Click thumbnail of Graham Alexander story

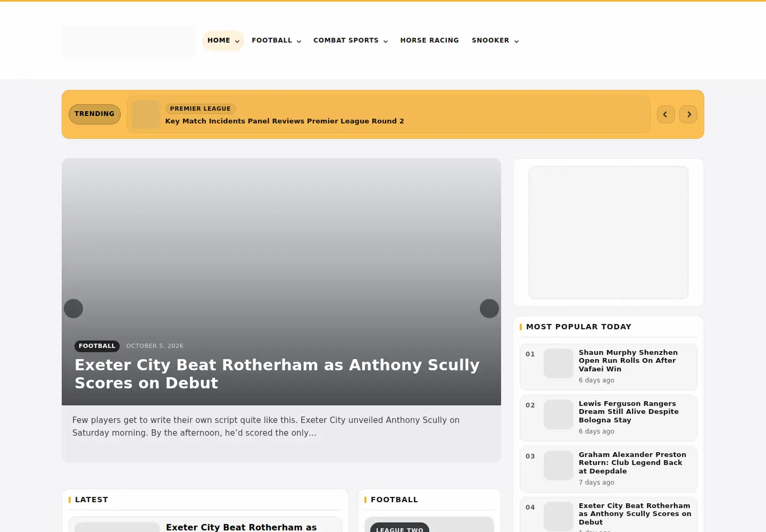click(x=559, y=465)
